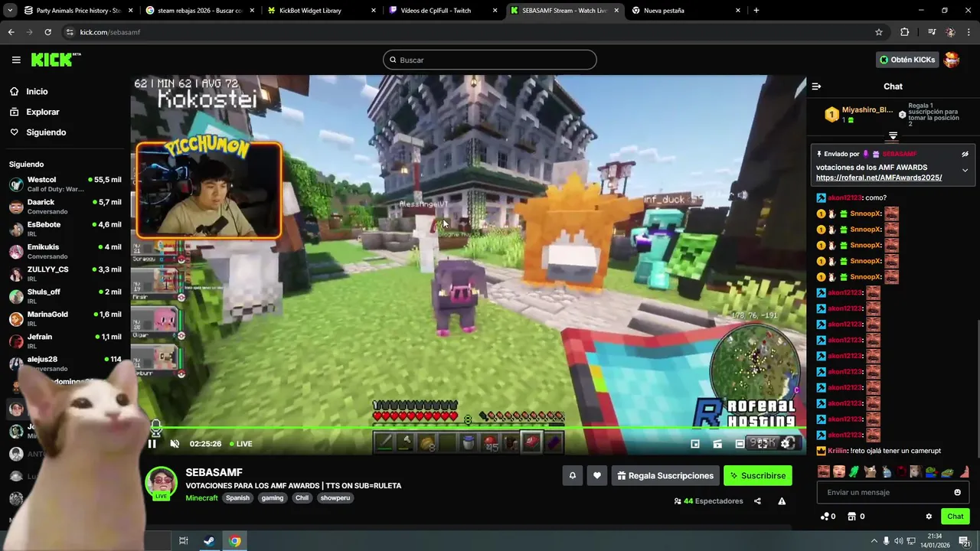Image resolution: width=980 pixels, height=551 pixels.
Task: Open the KICKs balance icon
Action: [825, 517]
